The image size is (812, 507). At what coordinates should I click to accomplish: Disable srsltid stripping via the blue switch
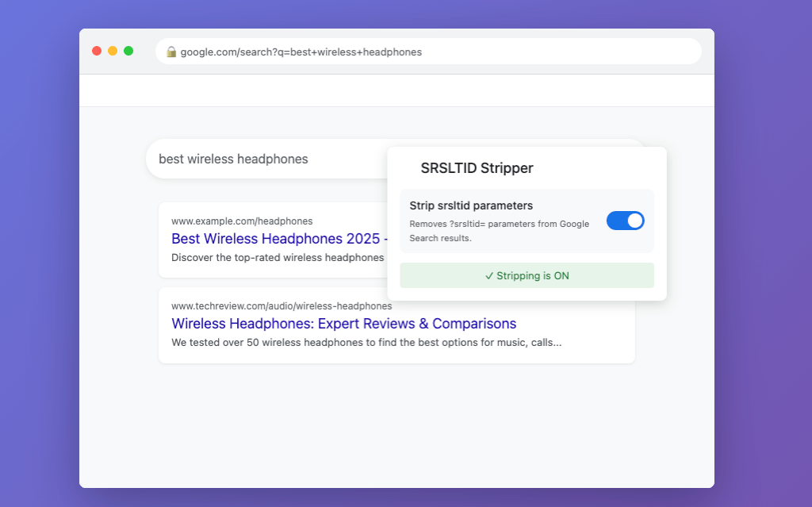point(625,221)
